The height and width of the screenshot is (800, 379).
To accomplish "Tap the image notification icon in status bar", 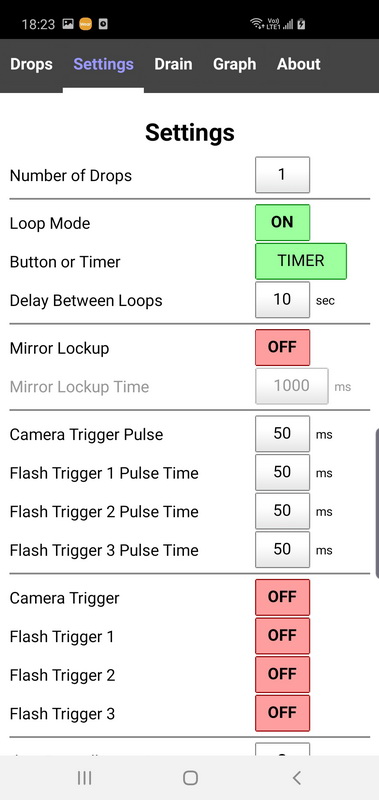I will 68,23.
